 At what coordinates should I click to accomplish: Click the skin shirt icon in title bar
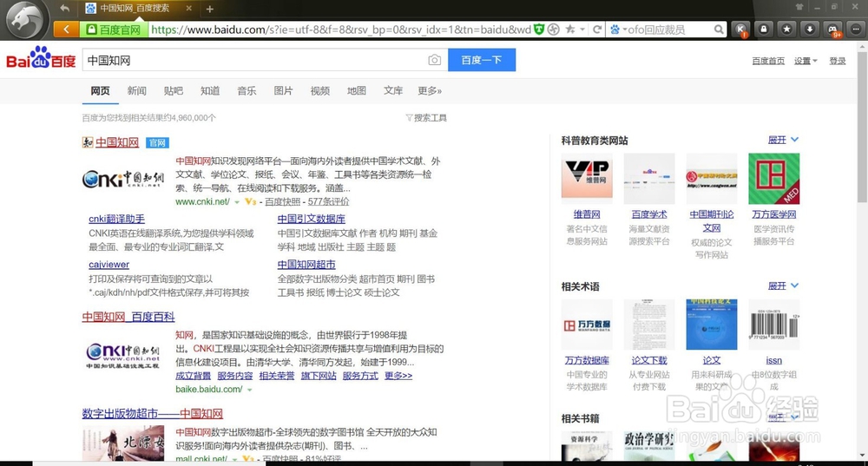point(799,7)
